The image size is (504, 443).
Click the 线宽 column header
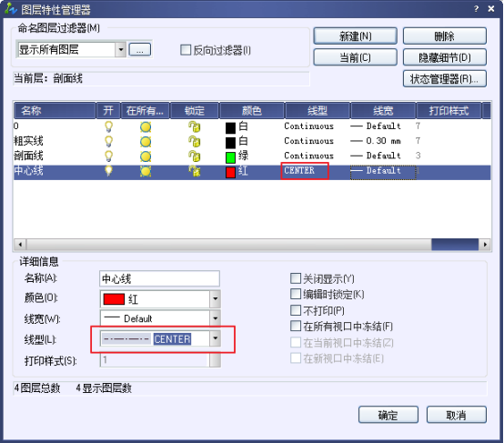[383, 111]
